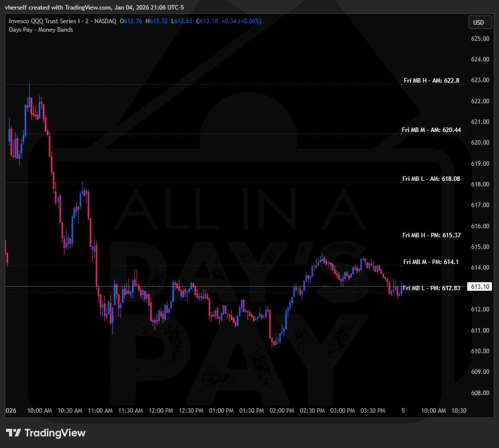This screenshot has width=499, height=448.
Task: Click the 618.00 price axis label
Action: click(480, 184)
